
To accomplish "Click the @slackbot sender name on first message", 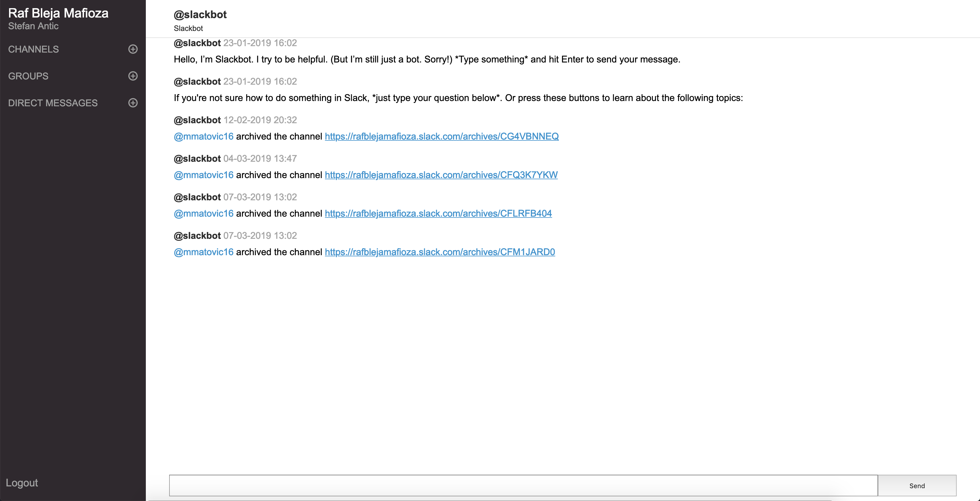I will (x=197, y=43).
